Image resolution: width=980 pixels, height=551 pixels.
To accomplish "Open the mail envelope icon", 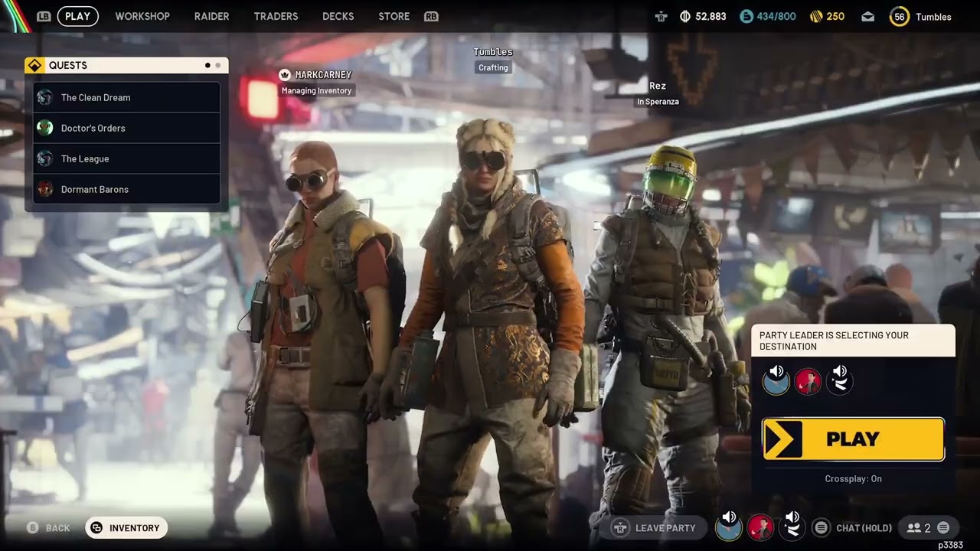I will coord(867,16).
